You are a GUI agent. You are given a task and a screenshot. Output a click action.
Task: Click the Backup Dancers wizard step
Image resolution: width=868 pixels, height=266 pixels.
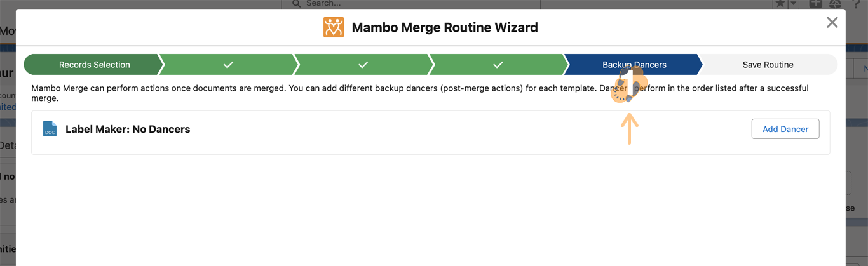click(634, 65)
